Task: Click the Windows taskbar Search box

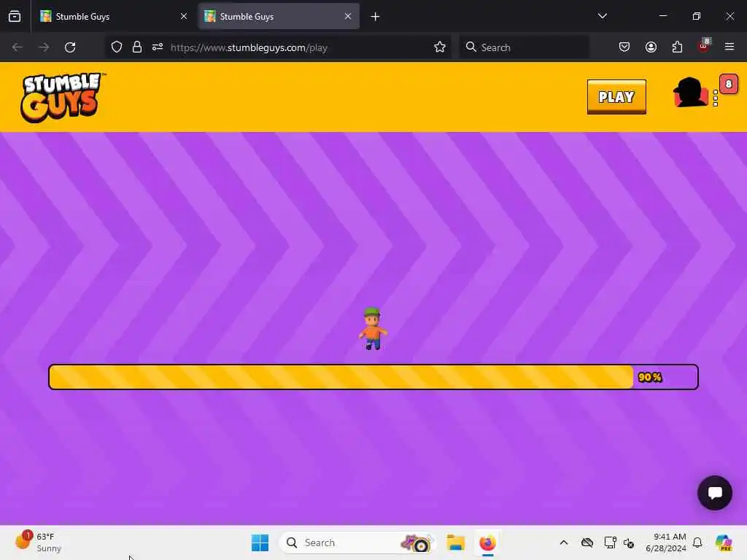Action: 357,542
